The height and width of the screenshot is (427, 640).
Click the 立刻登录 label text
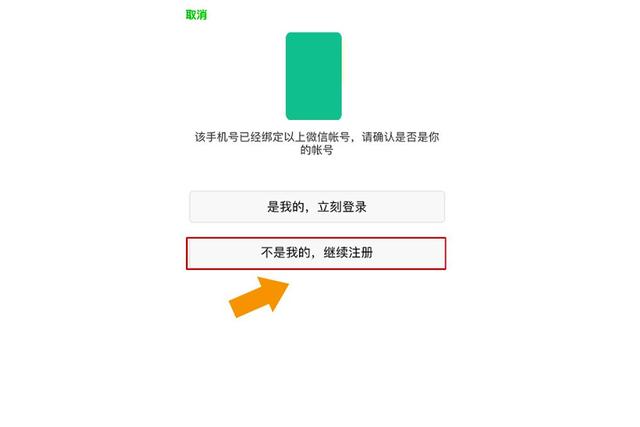[x=342, y=207]
